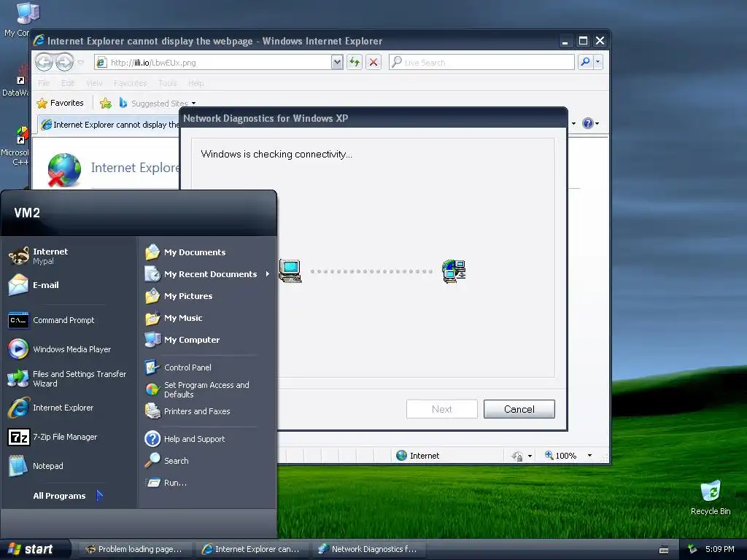Click the 100% zoom level indicator

(561, 456)
